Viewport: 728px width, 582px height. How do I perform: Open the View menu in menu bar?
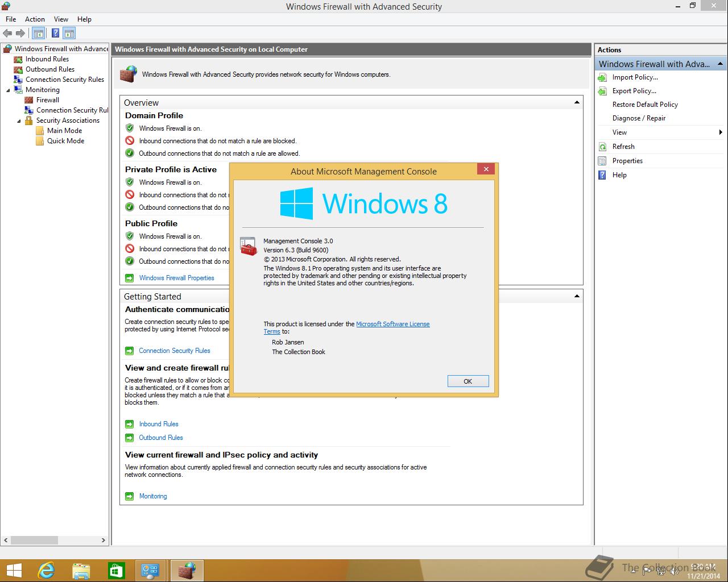pos(61,19)
